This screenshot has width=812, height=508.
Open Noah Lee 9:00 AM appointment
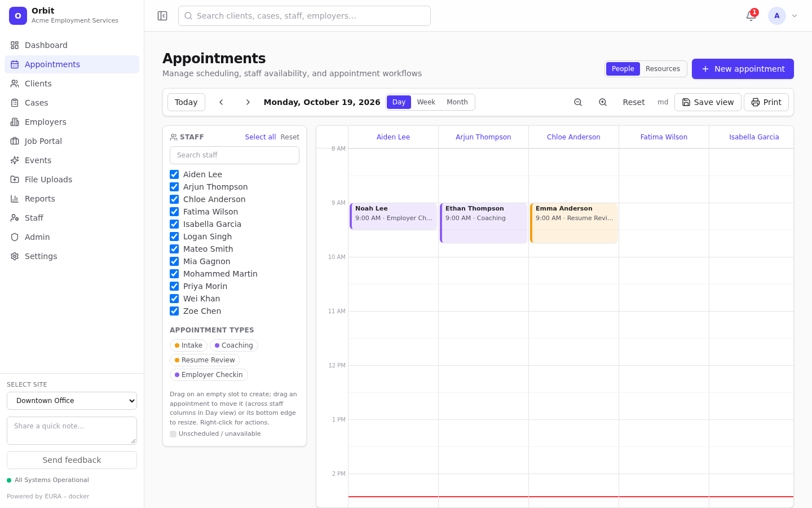coord(394,216)
